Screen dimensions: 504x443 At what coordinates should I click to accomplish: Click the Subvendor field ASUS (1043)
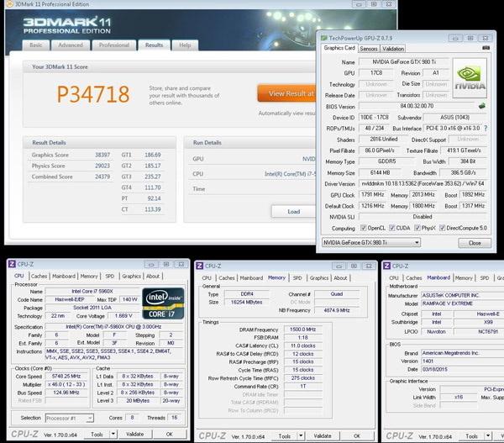point(454,117)
